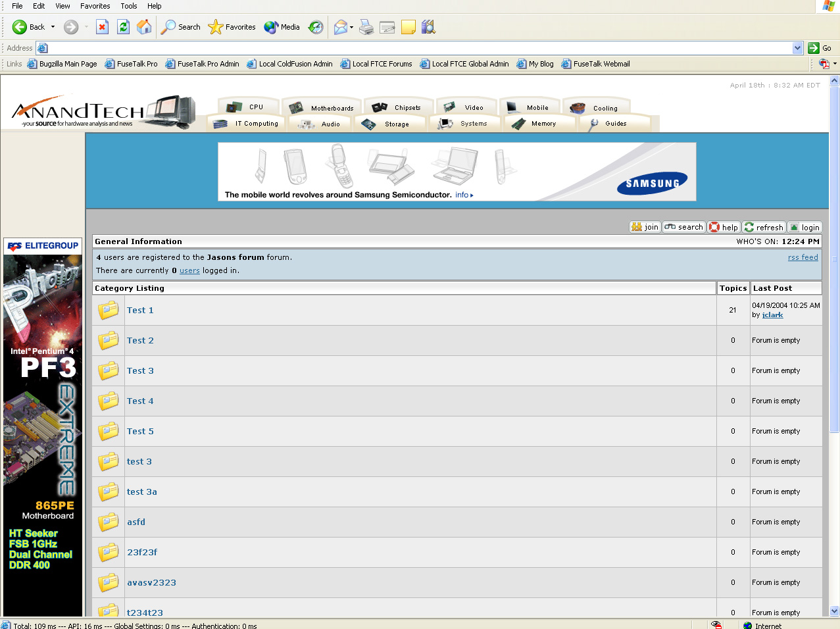
Task: Open the Audio section tab
Action: click(x=320, y=124)
